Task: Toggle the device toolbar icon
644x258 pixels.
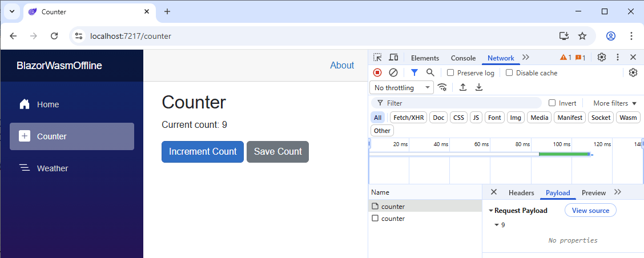Action: (x=393, y=58)
